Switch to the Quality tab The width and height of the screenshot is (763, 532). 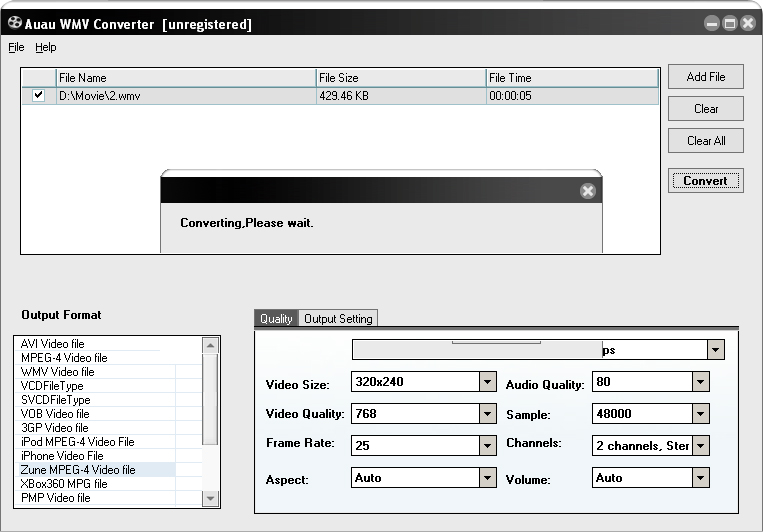pos(276,318)
